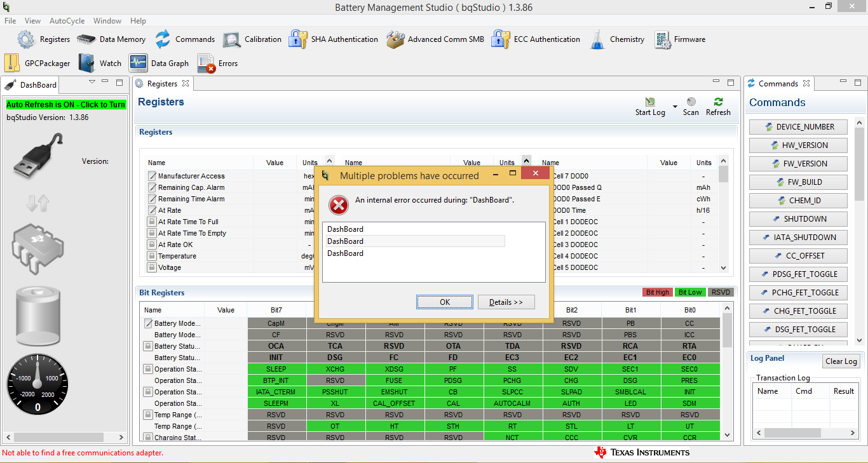
Task: Open Firmware toolbar icon
Action: 662,39
